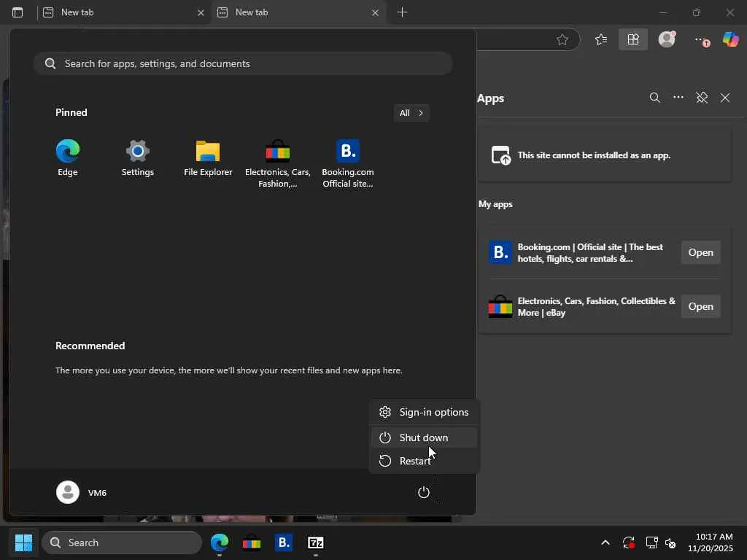Open eBay app from taskbar
The height and width of the screenshot is (560, 747).
(252, 542)
